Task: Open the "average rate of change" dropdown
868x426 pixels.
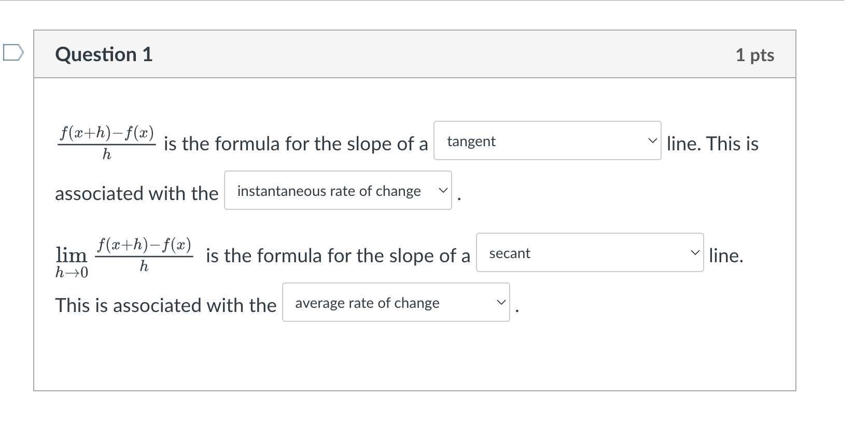Action: (x=396, y=303)
